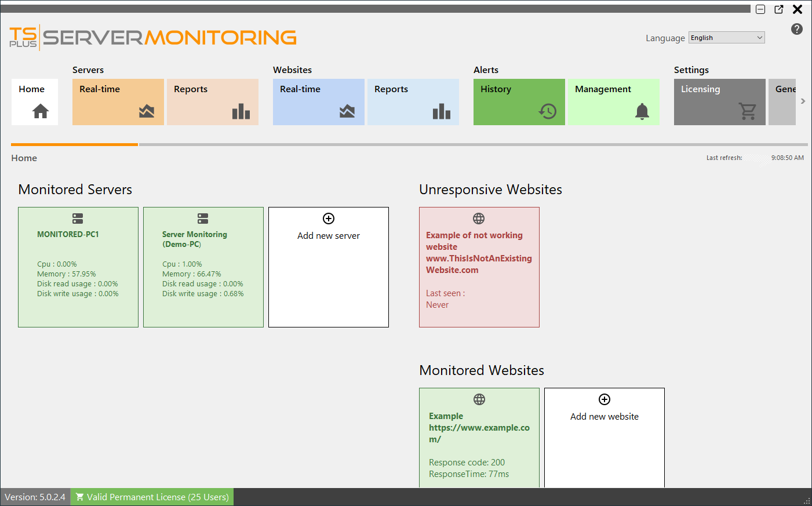Click the plus icon to add a server
The image size is (812, 506).
328,219
